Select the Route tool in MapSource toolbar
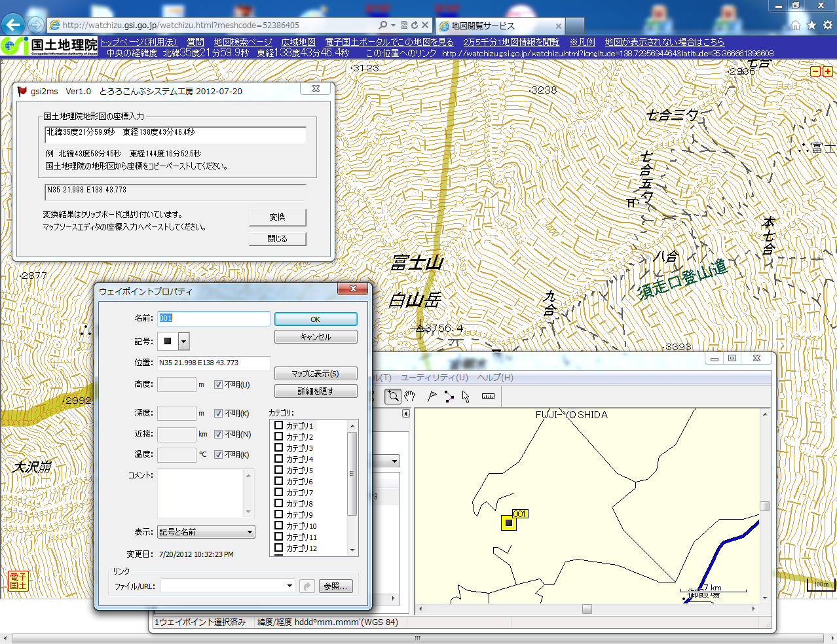 449,396
